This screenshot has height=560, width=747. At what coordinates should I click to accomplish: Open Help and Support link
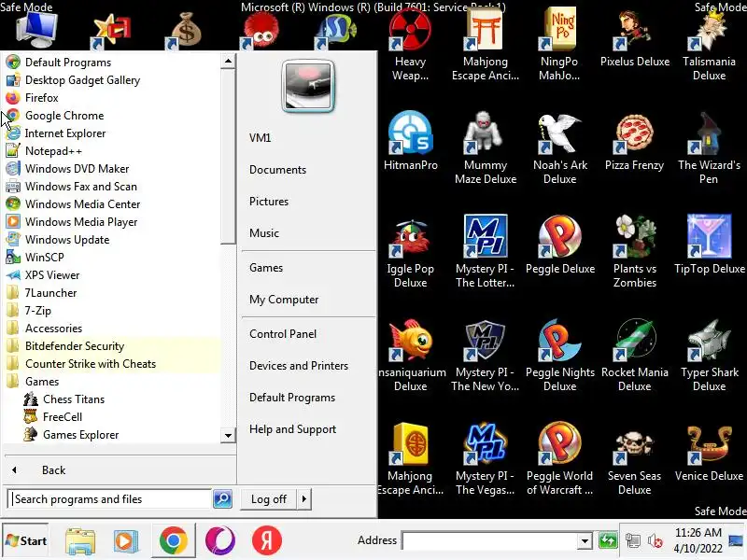pyautogui.click(x=292, y=429)
